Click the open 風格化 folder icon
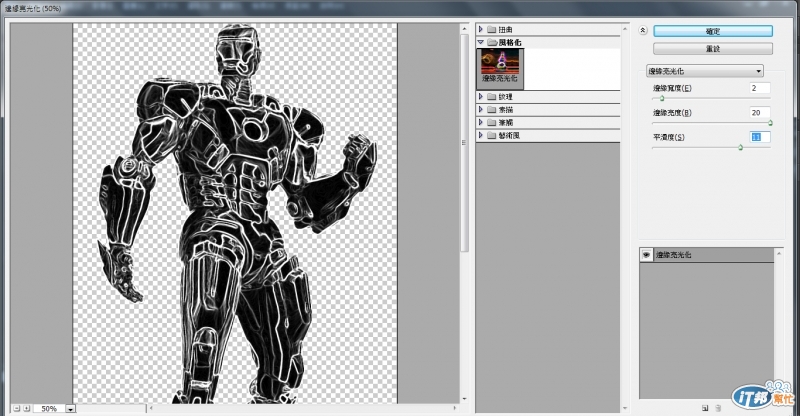This screenshot has width=800, height=416. (492, 42)
